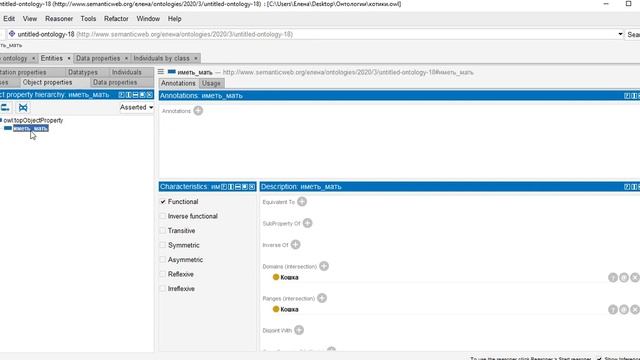Open the Reasoner menu
This screenshot has width=640, height=360.
tap(59, 19)
